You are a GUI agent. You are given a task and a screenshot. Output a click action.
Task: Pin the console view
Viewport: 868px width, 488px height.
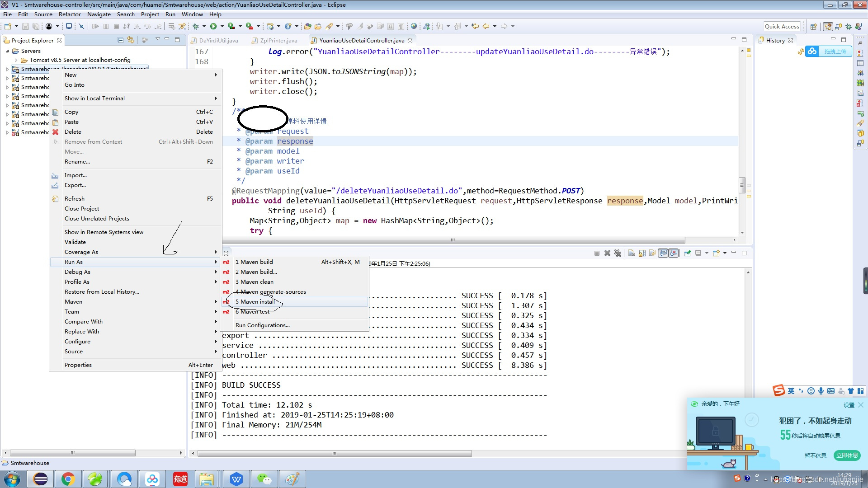click(687, 253)
